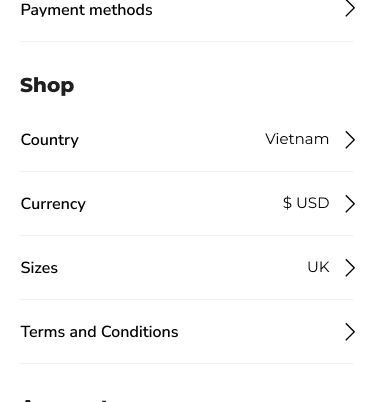
Task: Change the selected country Vietnam value
Action: click(x=297, y=139)
